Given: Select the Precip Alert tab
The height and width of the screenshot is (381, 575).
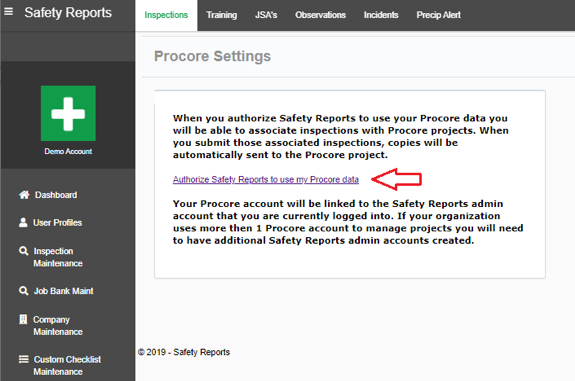Looking at the screenshot, I should click(x=439, y=15).
